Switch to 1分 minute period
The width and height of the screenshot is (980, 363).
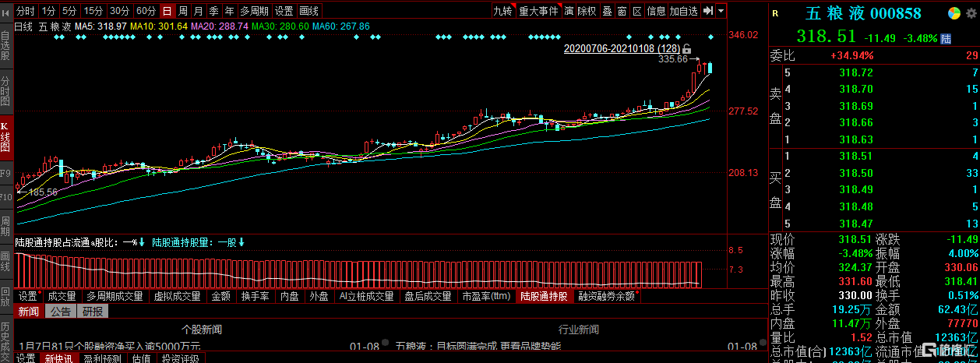tap(49, 11)
